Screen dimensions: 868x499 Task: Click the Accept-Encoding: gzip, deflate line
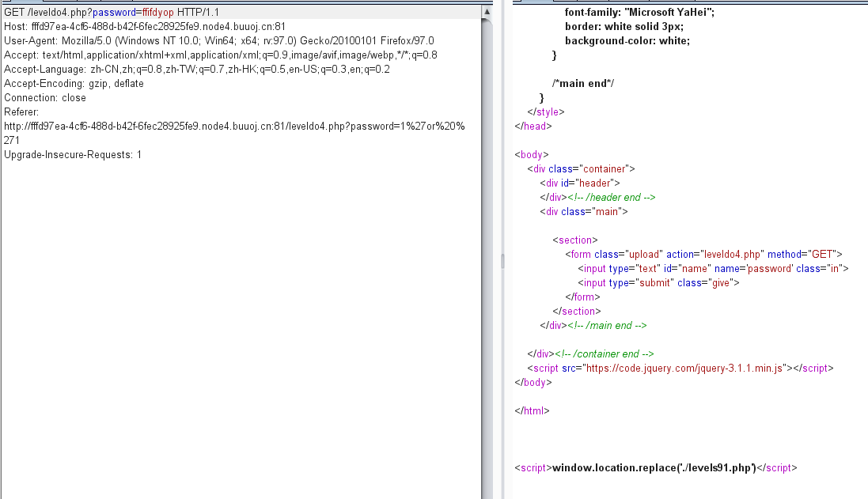pos(74,84)
